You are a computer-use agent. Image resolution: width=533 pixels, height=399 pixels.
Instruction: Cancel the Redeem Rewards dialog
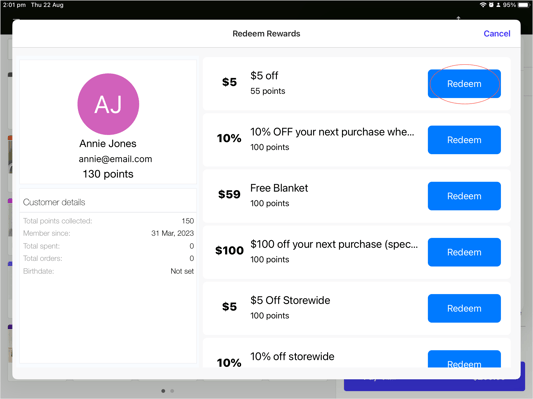tap(497, 34)
